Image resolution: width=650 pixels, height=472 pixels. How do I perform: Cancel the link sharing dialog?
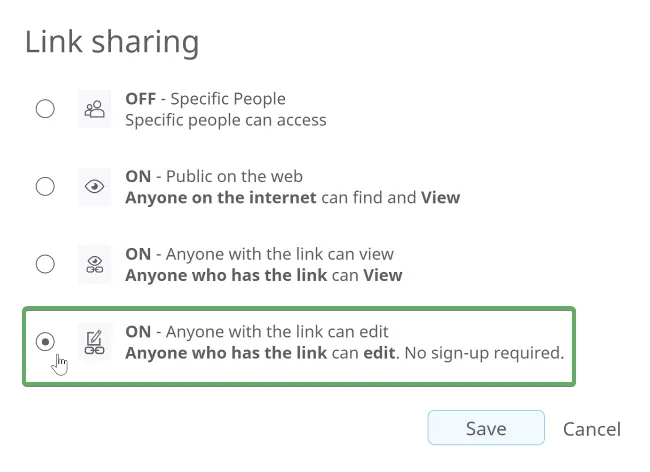pos(592,429)
